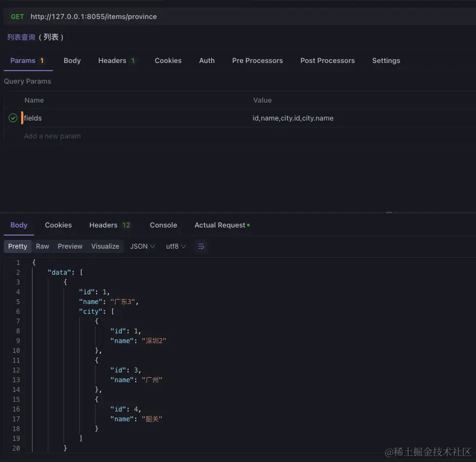Toggle word wrap in the response viewer
The width and height of the screenshot is (476, 462).
(x=201, y=246)
